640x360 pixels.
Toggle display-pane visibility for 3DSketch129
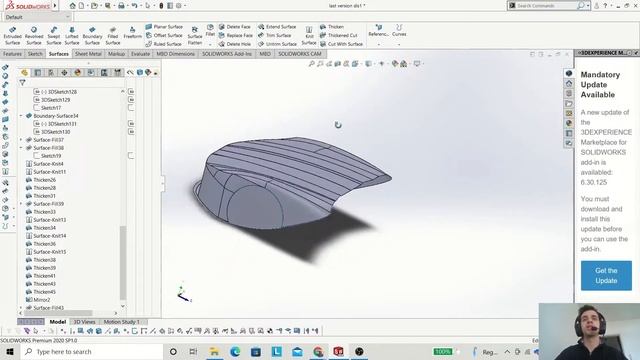coord(131,100)
